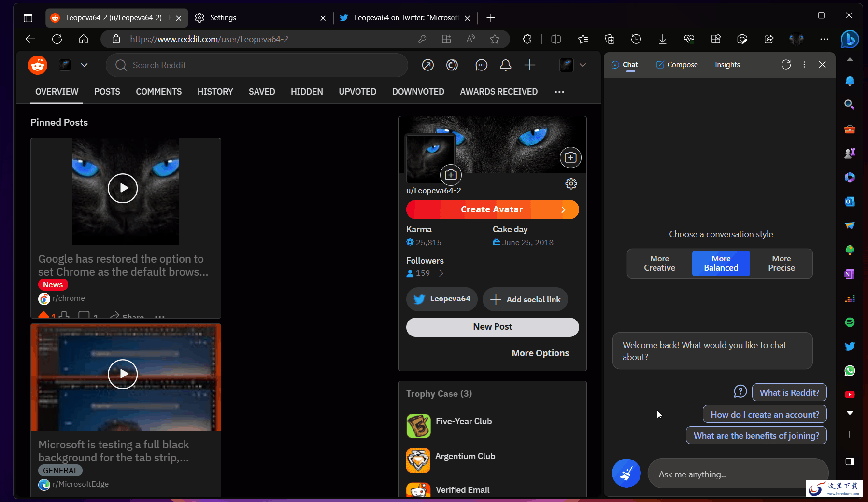Switch to Insights tab in sidebar
Screen dimensions: 868x502
click(727, 65)
